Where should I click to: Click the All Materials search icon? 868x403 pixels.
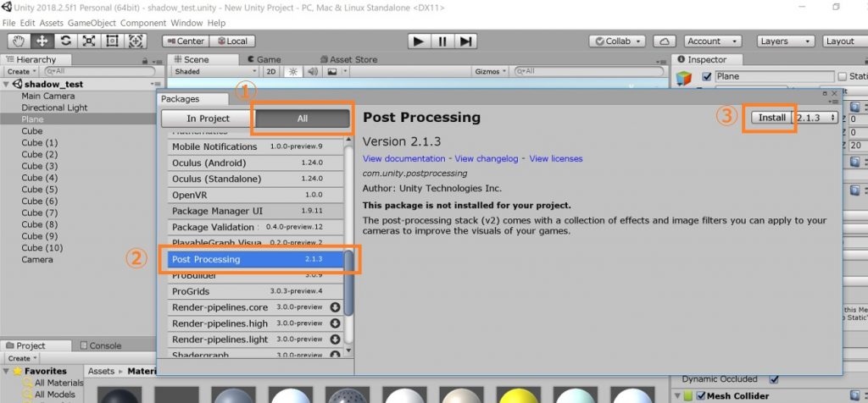pos(27,383)
